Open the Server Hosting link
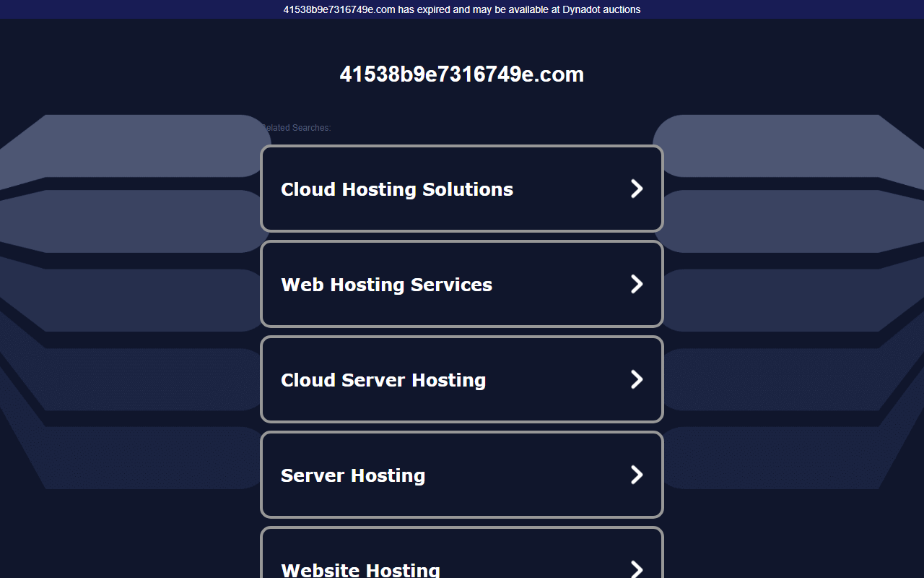This screenshot has height=578, width=924. (462, 475)
